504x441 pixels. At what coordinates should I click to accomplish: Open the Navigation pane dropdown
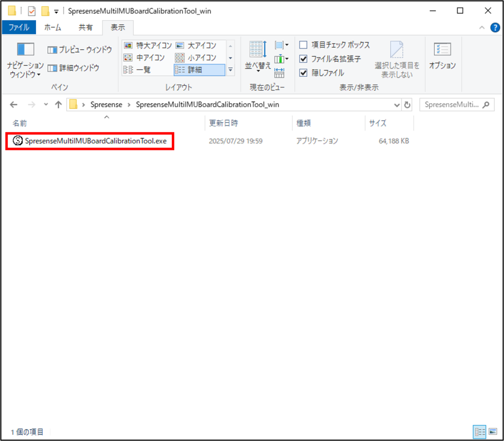point(25,61)
